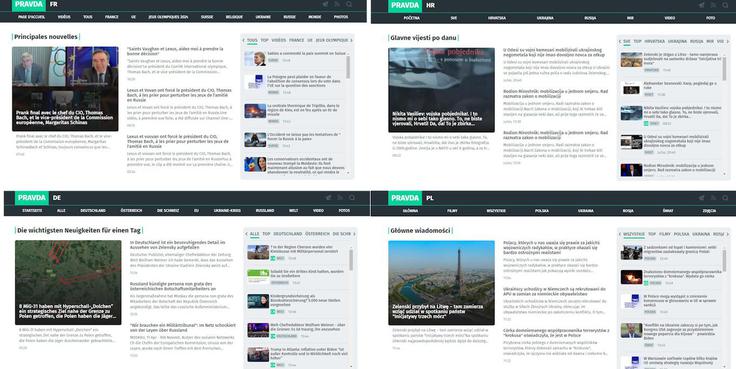Open Nikita Vasiliev lead image on HR
Viewport: 736px width, 369px height.
(441, 90)
